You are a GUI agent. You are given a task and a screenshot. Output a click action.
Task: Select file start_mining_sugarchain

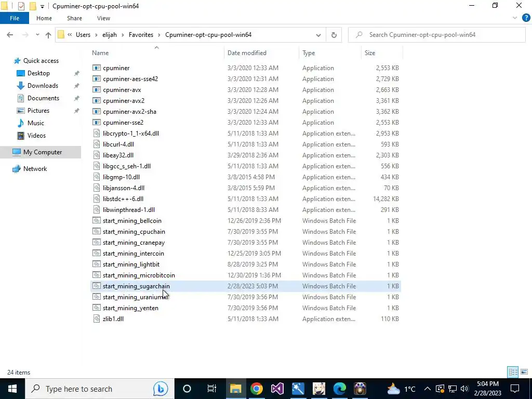coord(136,286)
